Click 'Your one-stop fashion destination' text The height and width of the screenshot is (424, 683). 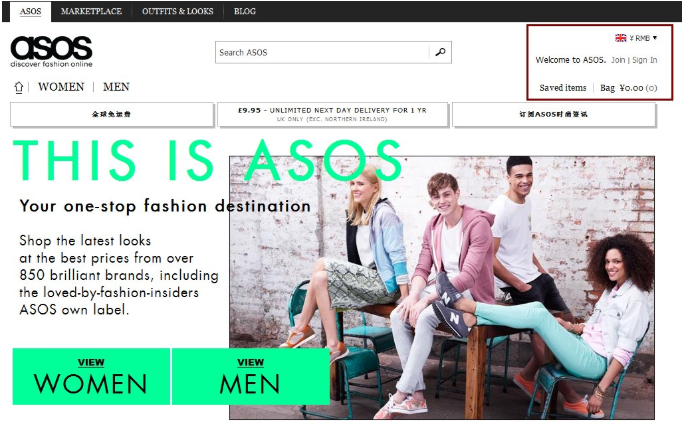click(x=165, y=206)
